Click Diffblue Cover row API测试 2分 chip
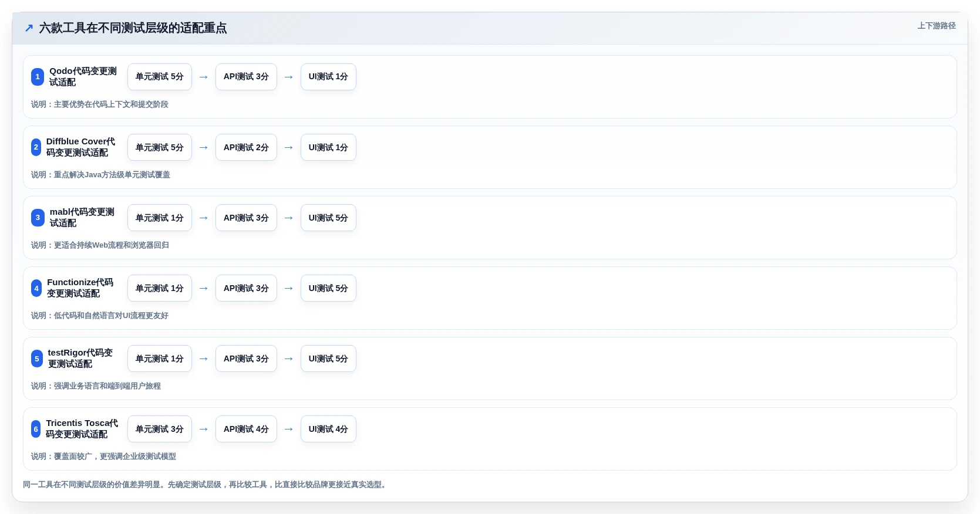The height and width of the screenshot is (514, 980). point(246,147)
